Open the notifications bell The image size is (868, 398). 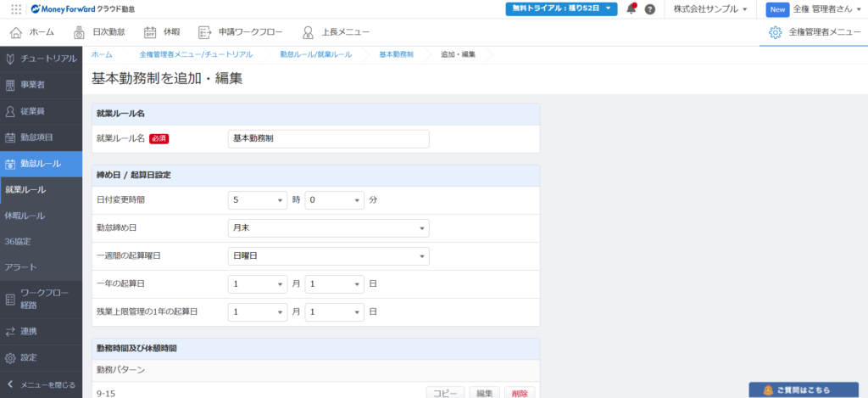631,8
